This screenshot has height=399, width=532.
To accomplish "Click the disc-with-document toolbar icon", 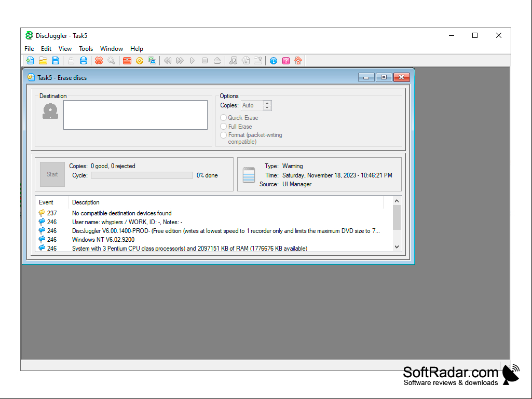I will 245,61.
